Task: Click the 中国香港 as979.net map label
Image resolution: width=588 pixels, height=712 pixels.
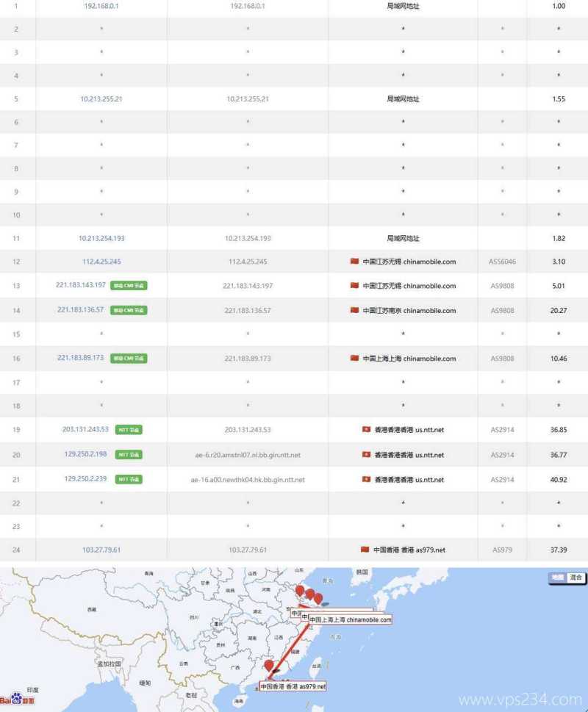Action: tap(293, 686)
